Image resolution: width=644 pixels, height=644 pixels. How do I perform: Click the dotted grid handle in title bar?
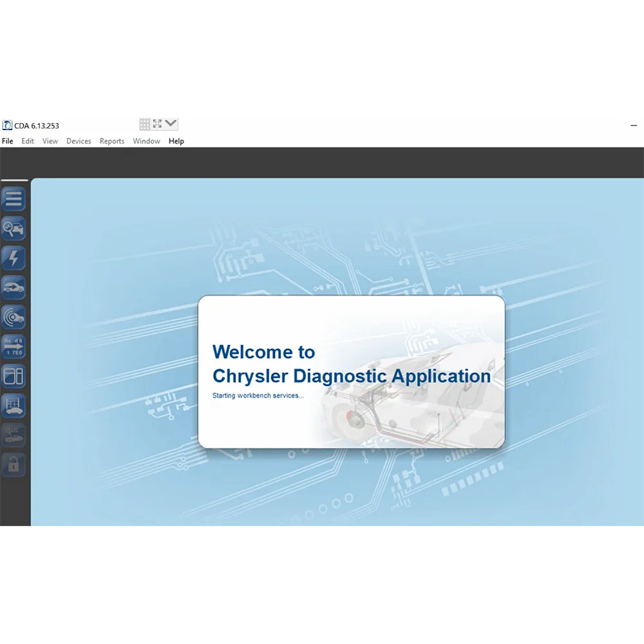point(145,123)
